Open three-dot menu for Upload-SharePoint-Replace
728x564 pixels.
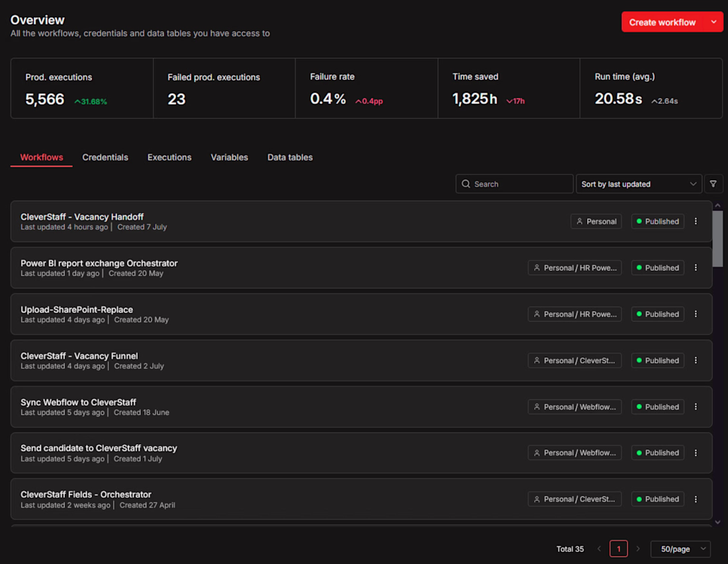pyautogui.click(x=696, y=314)
